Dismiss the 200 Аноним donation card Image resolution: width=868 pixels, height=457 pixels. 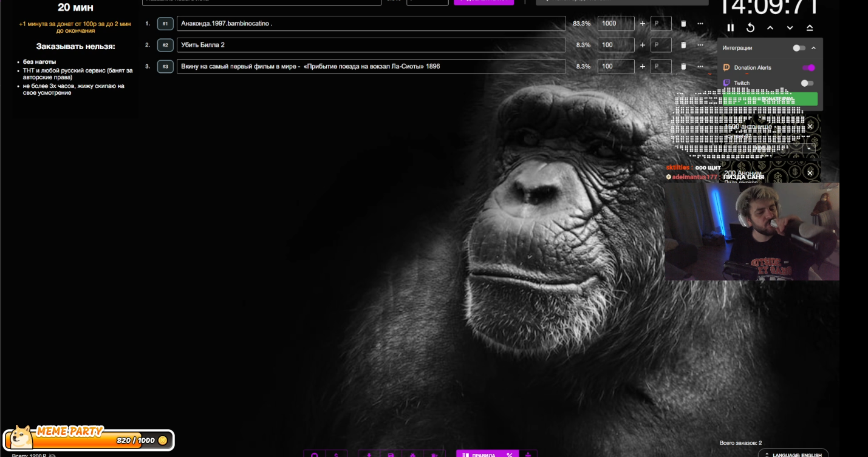(x=810, y=173)
